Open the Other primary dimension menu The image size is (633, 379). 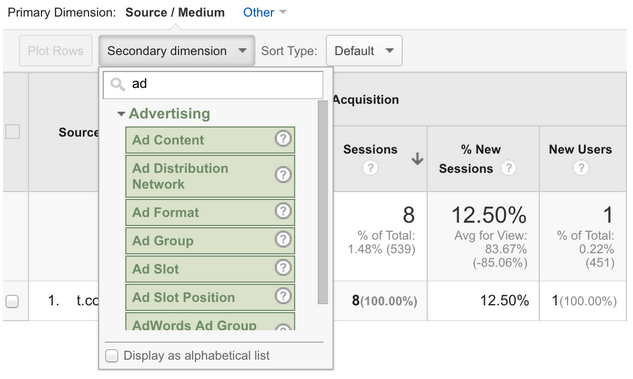point(264,13)
